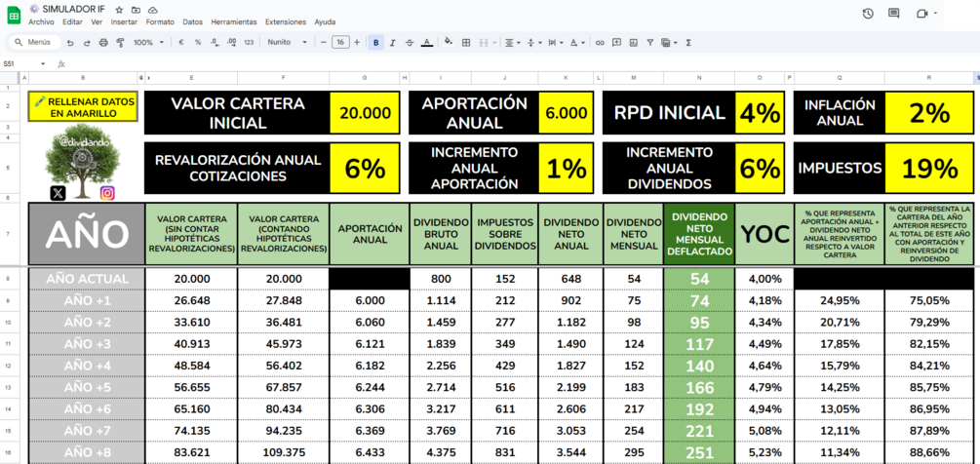Click the X social icon under the tree
Screen dimensions: 980x464
click(x=59, y=194)
